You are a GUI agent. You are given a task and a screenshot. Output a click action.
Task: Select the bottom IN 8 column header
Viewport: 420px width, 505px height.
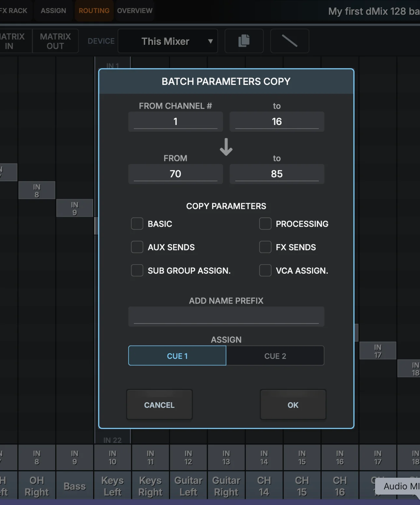tap(37, 457)
